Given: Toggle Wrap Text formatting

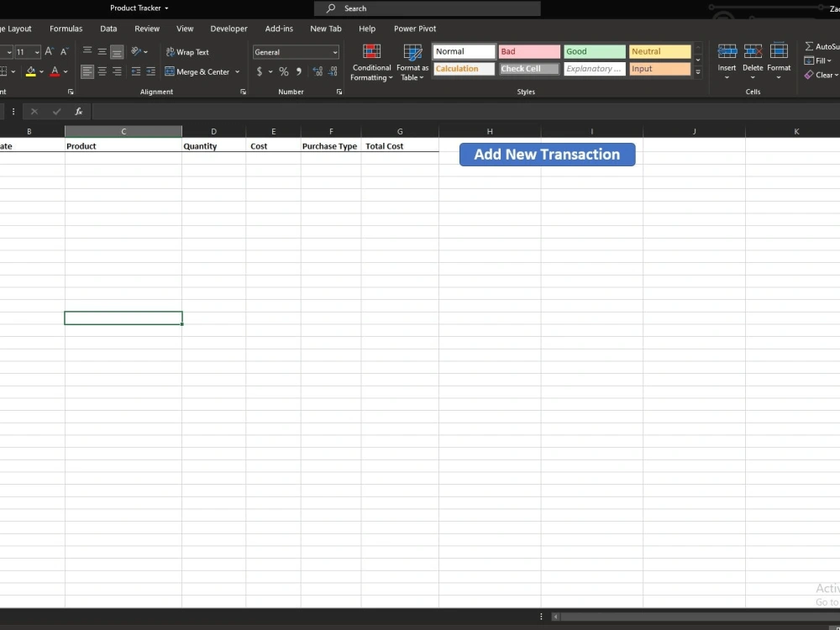Looking at the screenshot, I should pyautogui.click(x=187, y=51).
